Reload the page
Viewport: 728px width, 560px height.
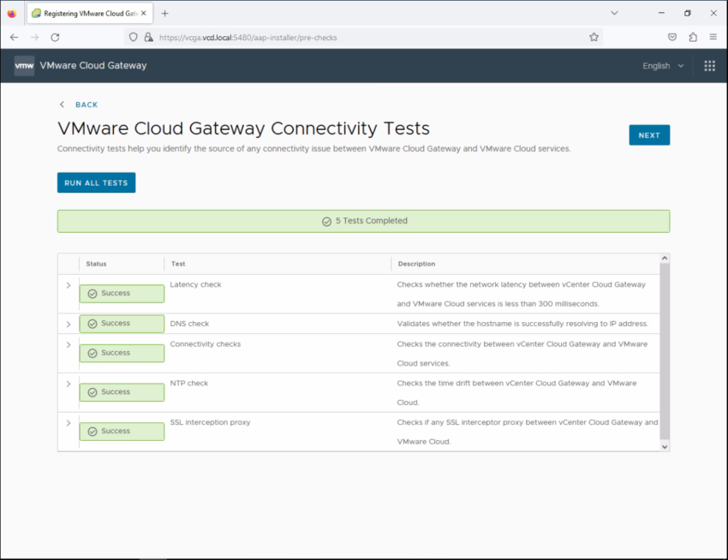[x=56, y=37]
